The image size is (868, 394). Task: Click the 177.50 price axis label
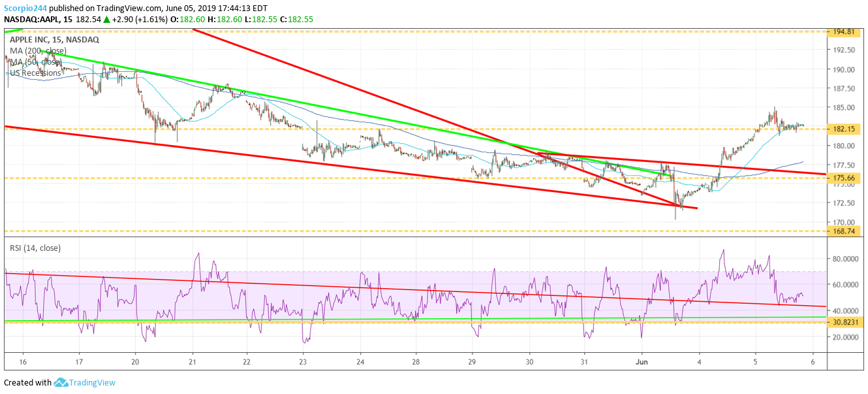click(845, 165)
